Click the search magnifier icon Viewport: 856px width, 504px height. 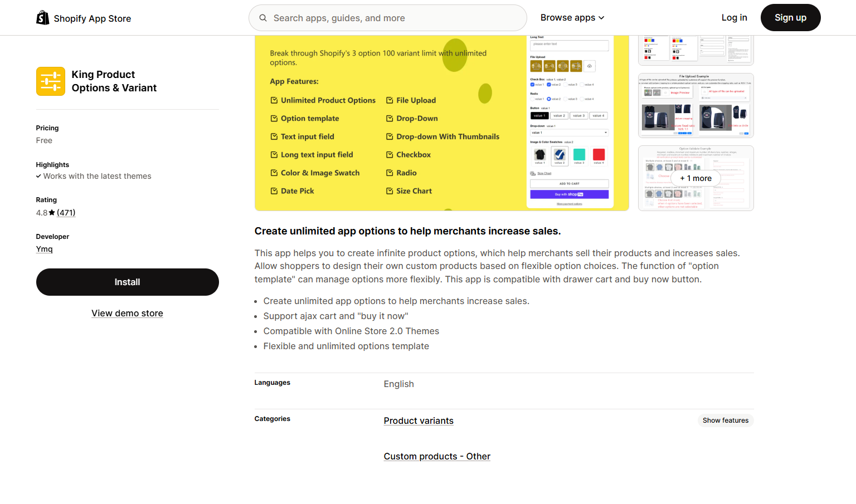(263, 18)
